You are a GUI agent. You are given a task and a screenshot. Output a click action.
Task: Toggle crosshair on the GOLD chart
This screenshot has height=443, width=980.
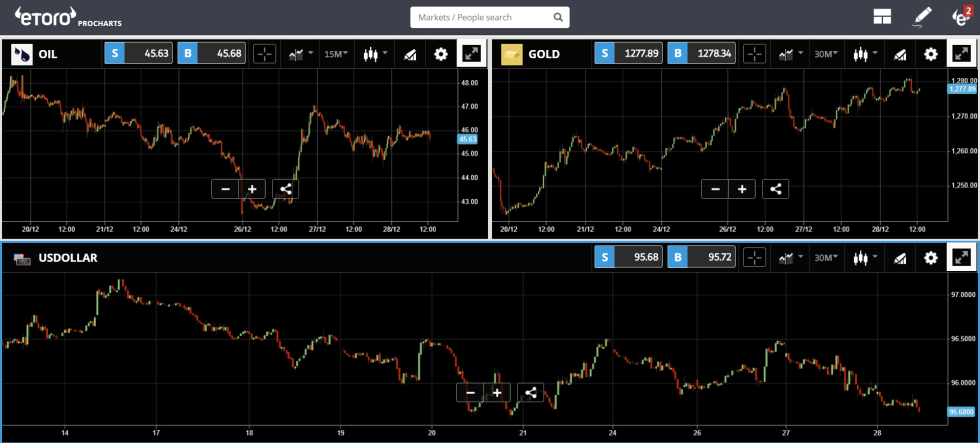point(754,54)
